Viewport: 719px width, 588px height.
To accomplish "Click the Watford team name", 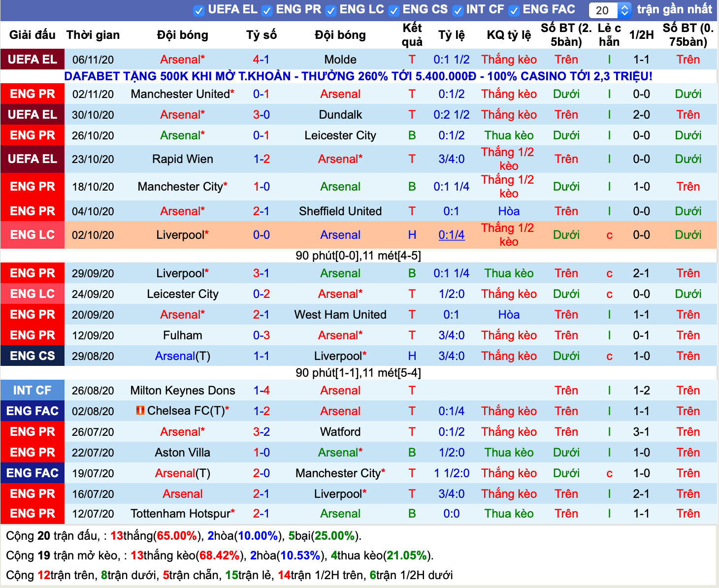I will coord(340,432).
